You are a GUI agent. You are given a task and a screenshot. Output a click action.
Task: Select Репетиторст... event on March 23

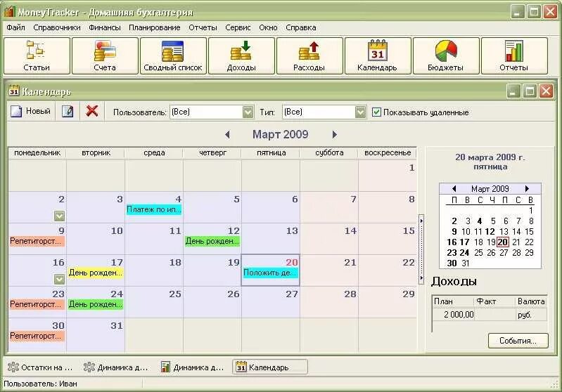pyautogui.click(x=37, y=304)
